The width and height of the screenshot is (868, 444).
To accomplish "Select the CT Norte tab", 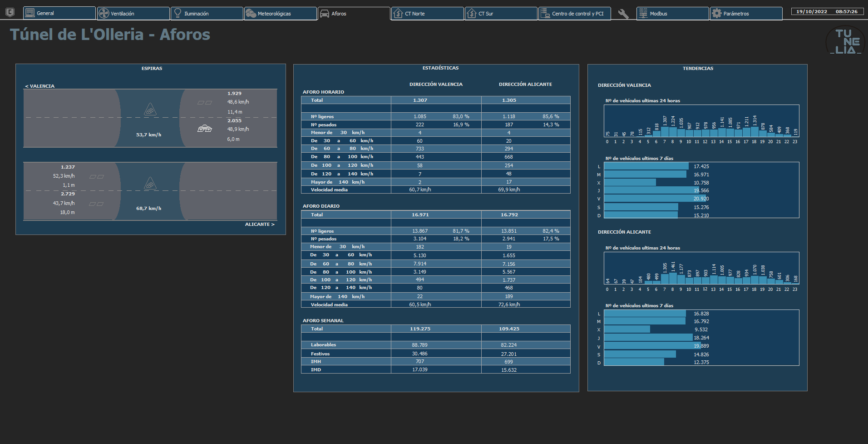I will pyautogui.click(x=428, y=14).
